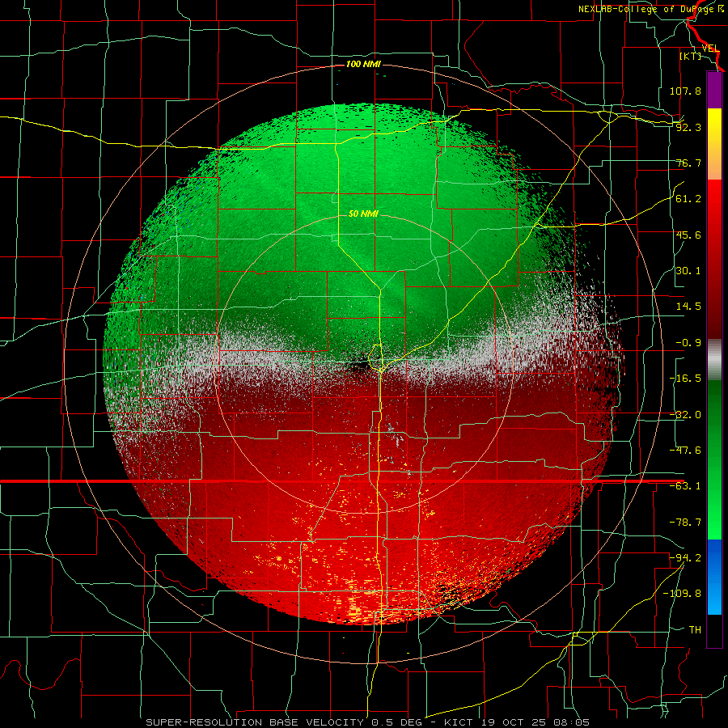
Task: Click the -0.9 scale label
Action: [x=688, y=343]
